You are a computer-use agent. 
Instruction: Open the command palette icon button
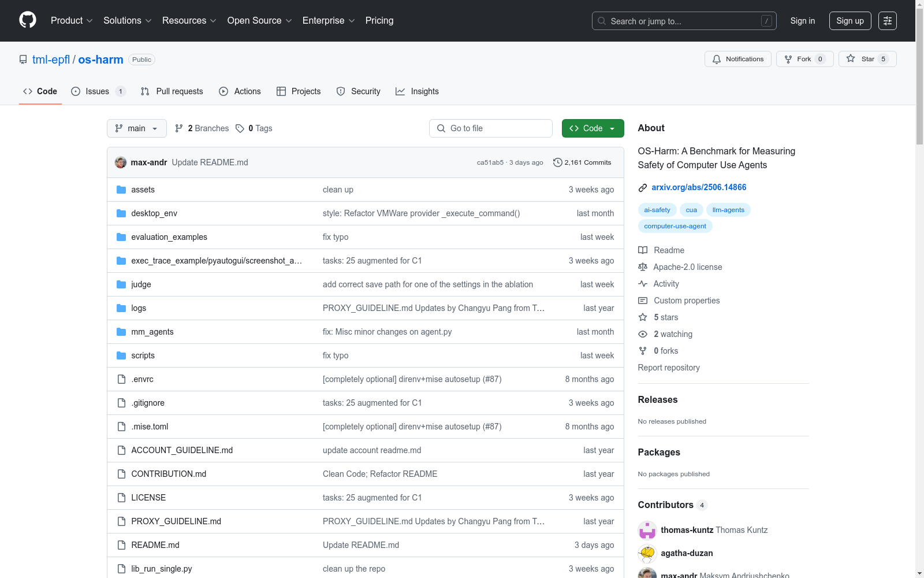[x=888, y=21]
